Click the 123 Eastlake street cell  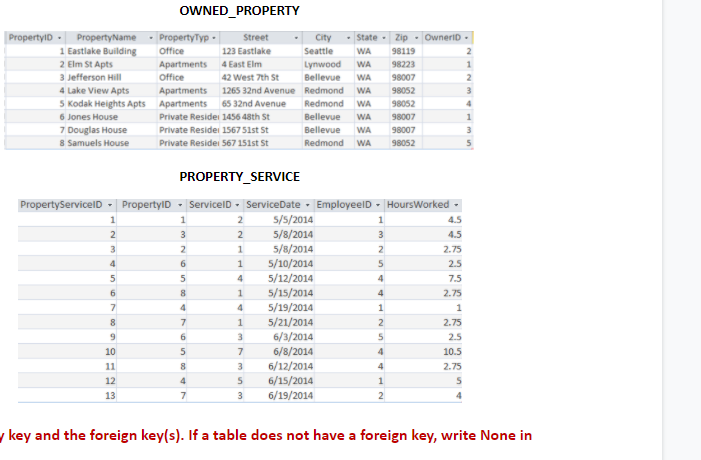pos(261,51)
